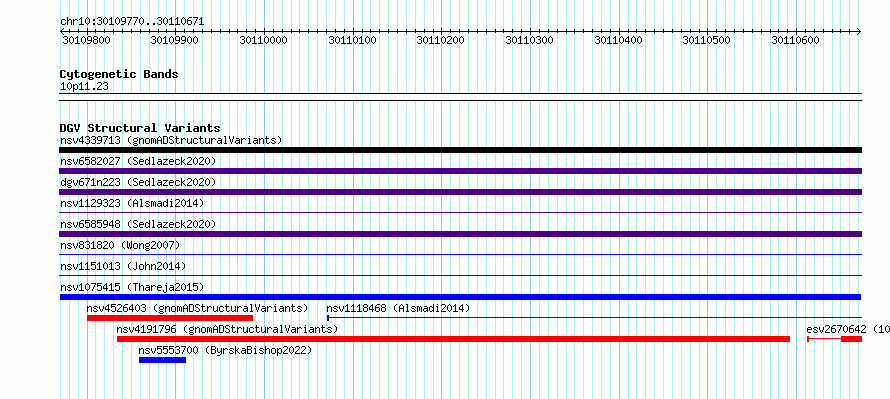The image size is (890, 399).
Task: Select nsv1075415 (Thareja2015) label
Action: pos(132,287)
